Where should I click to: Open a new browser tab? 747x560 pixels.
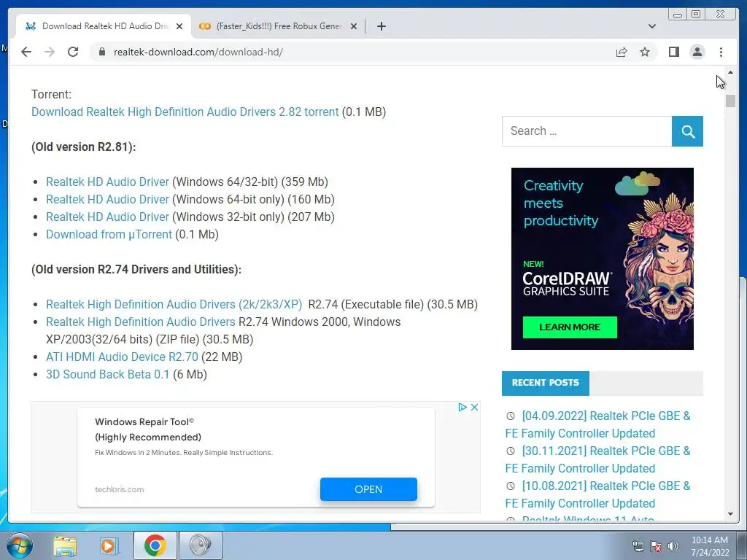381,26
